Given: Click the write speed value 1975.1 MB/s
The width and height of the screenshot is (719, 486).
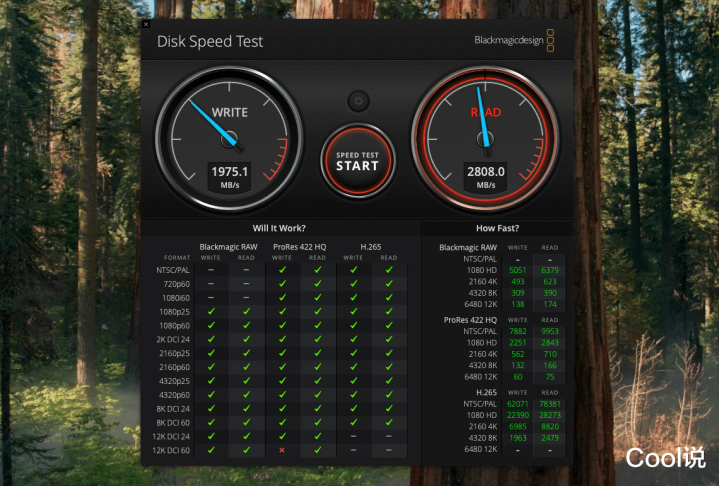Looking at the screenshot, I should click(229, 177).
